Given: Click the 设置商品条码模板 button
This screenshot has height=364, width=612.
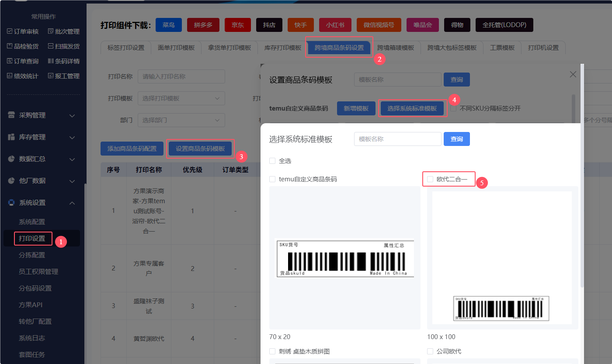Looking at the screenshot, I should tap(200, 149).
